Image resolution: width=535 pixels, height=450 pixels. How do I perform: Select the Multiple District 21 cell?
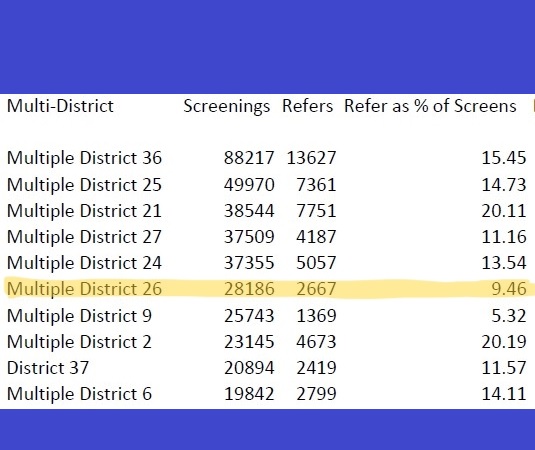pos(84,211)
